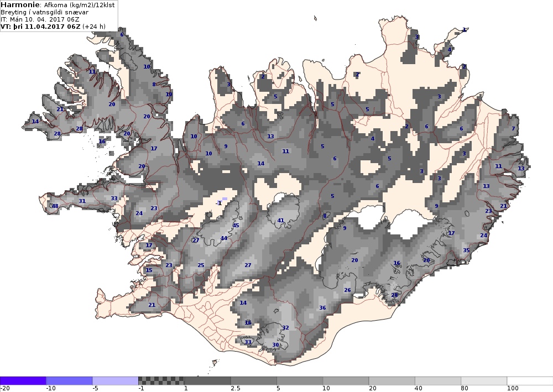Pick the 5 to 10 gray legend swatch
The height and width of the screenshot is (392, 553).
click(300, 381)
